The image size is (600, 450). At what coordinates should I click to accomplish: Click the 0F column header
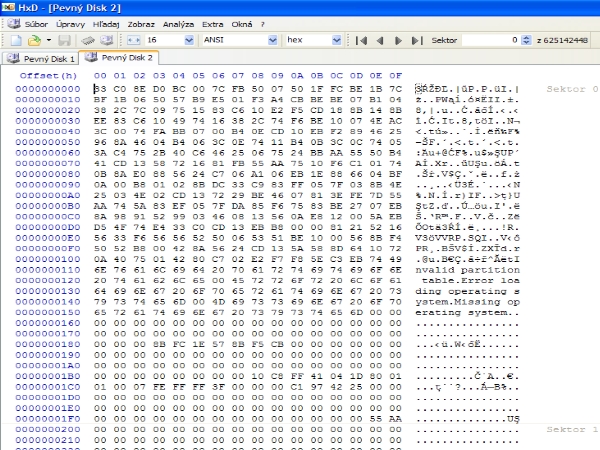[x=396, y=76]
